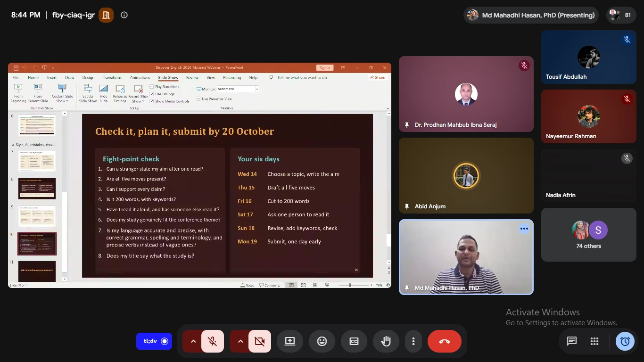Switch to the Animations ribbon tab

[140, 77]
